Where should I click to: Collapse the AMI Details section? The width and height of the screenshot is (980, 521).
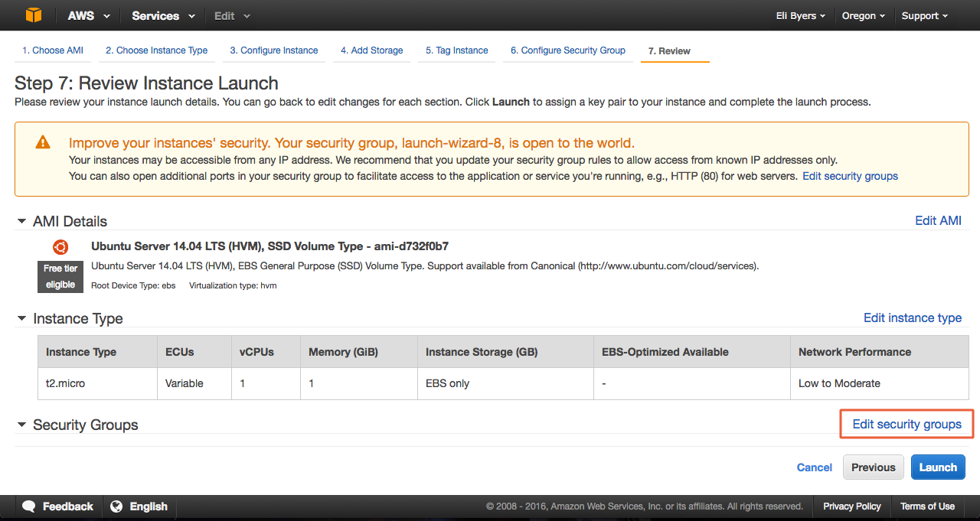coord(21,221)
